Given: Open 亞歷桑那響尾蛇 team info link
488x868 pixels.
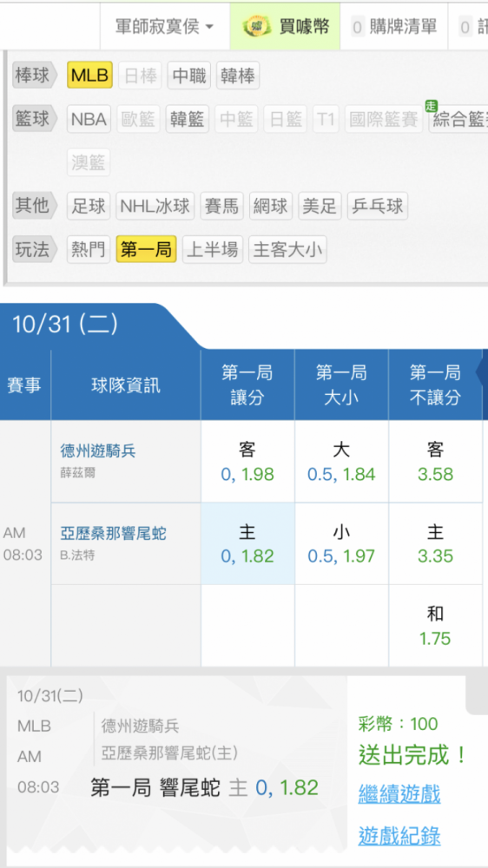Looking at the screenshot, I should pyautogui.click(x=113, y=534).
